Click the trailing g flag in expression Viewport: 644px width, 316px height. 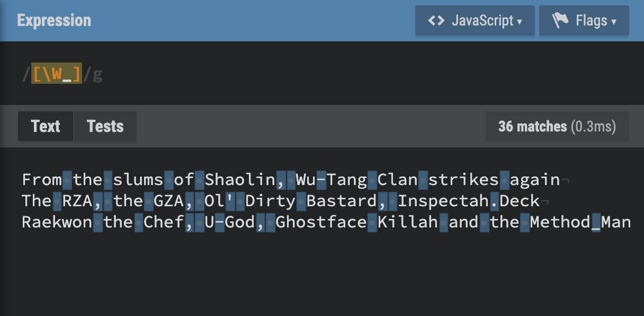97,75
